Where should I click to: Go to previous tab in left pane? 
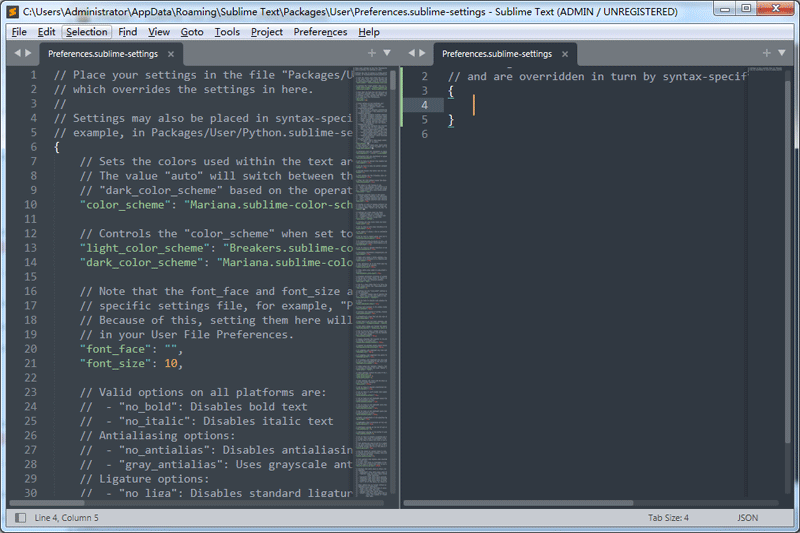point(16,53)
